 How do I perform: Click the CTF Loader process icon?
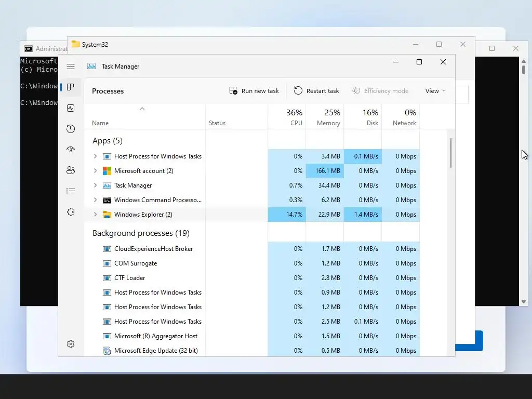(x=107, y=278)
